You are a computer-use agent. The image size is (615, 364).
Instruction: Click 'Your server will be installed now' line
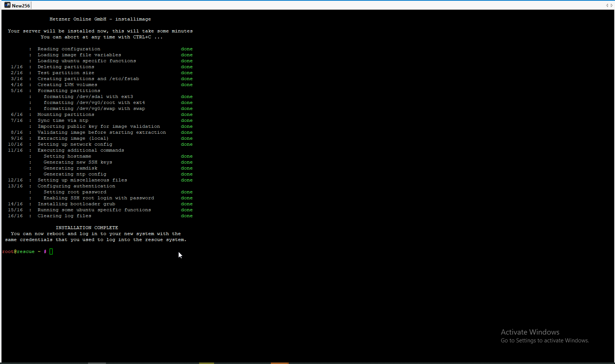coord(100,31)
